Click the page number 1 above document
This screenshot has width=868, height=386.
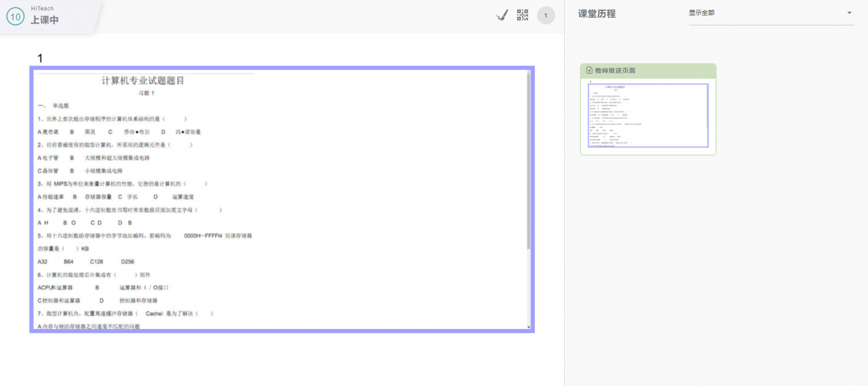[40, 58]
